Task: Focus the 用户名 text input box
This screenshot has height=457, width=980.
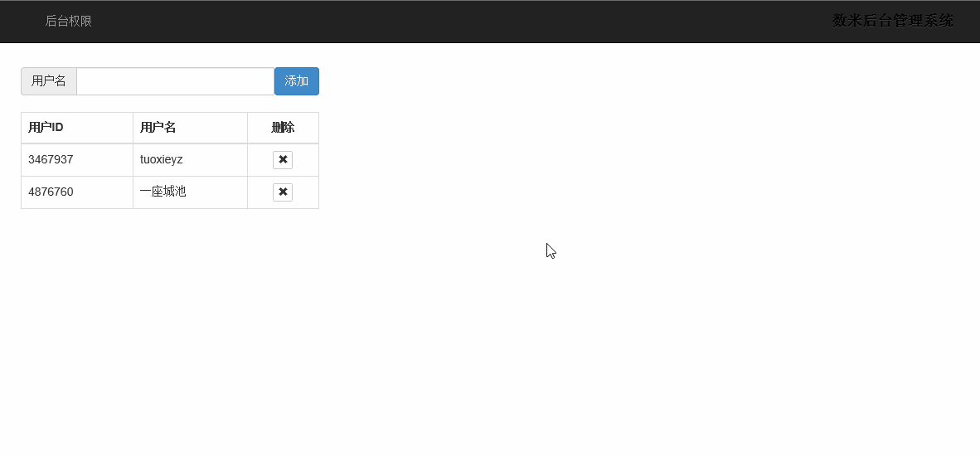Action: click(176, 81)
